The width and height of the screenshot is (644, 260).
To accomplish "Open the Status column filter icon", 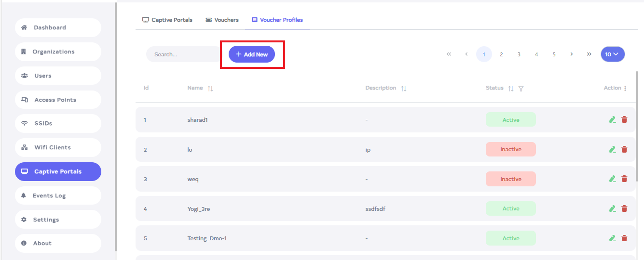I will click(x=521, y=89).
